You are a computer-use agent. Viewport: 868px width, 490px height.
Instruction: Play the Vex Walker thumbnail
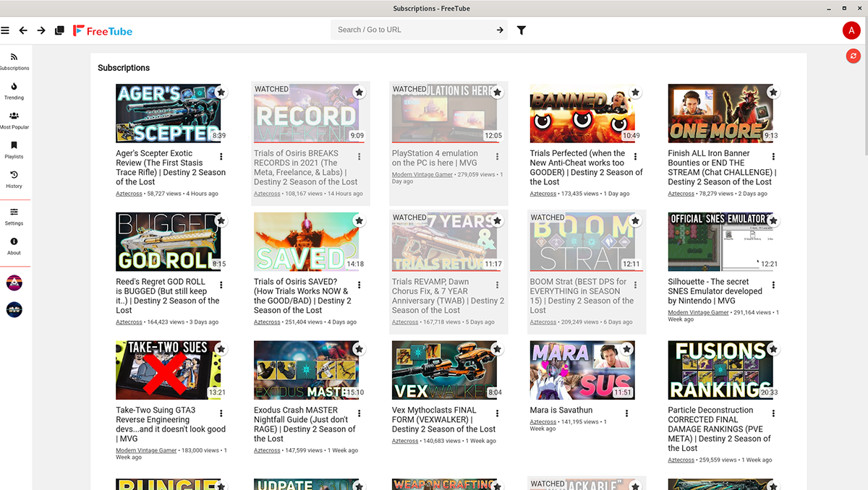pos(444,370)
